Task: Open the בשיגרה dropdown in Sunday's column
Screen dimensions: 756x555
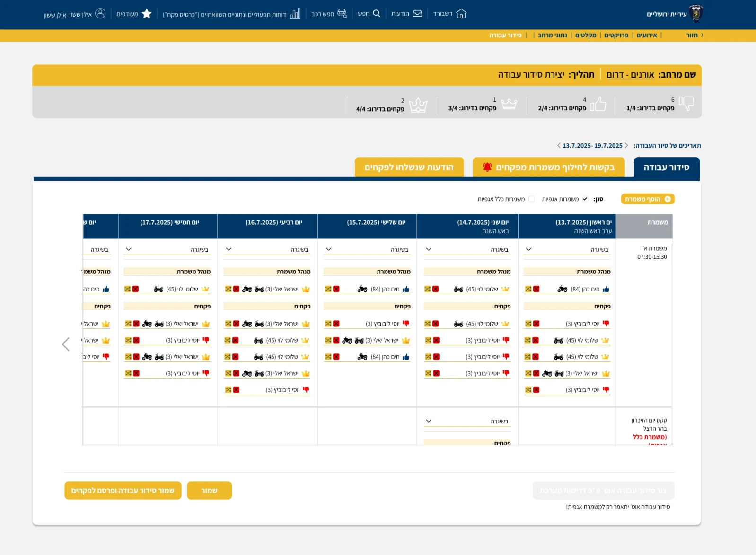Action: pos(567,249)
